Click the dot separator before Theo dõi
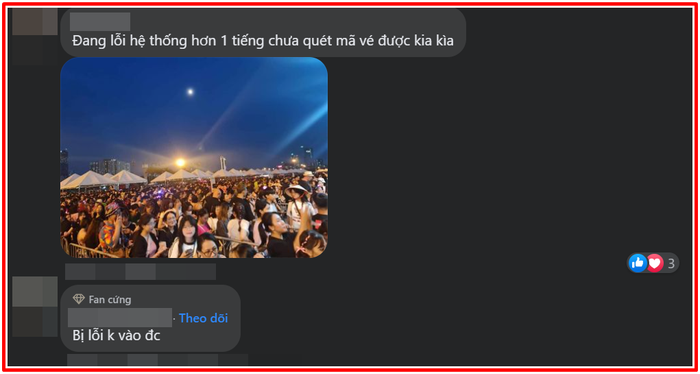The width and height of the screenshot is (700, 374). pos(175,319)
